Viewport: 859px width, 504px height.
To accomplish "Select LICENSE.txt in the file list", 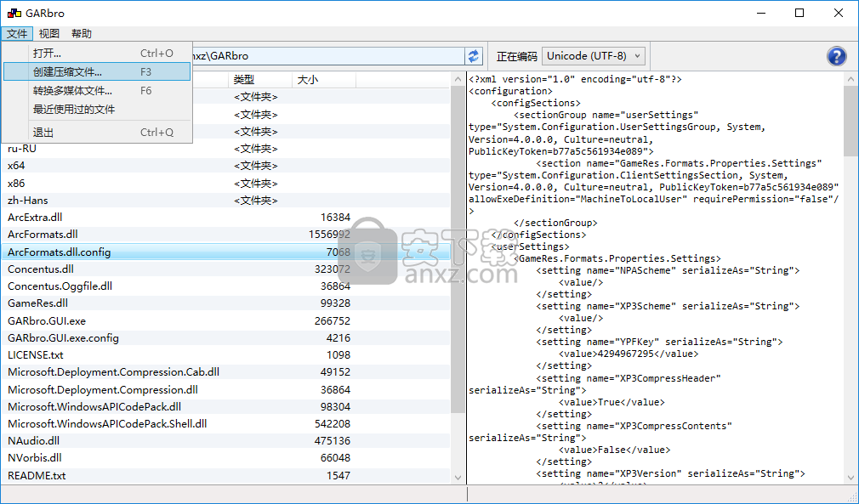I will (225, 354).
